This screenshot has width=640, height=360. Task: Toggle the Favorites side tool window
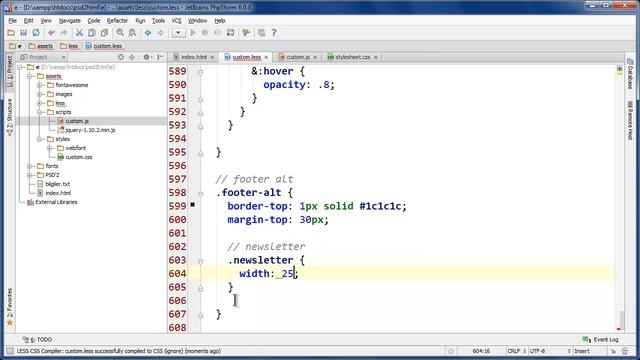point(10,306)
